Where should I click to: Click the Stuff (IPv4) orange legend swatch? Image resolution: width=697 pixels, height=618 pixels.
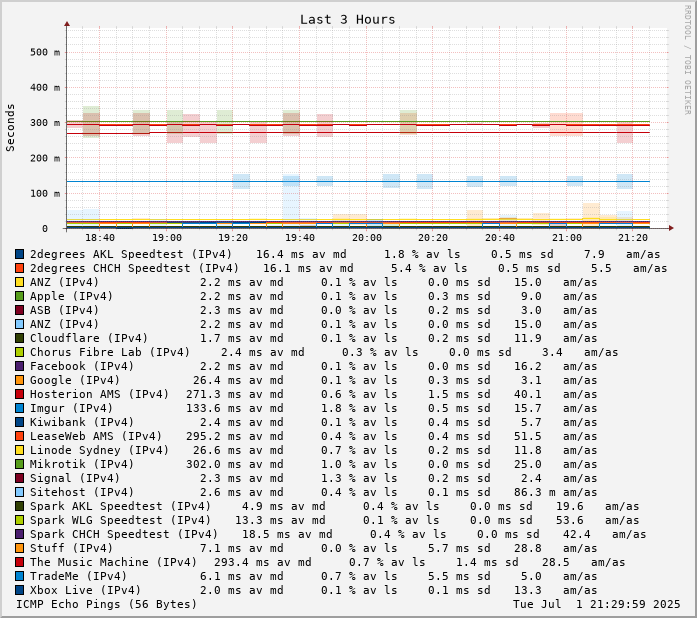click(x=19, y=548)
